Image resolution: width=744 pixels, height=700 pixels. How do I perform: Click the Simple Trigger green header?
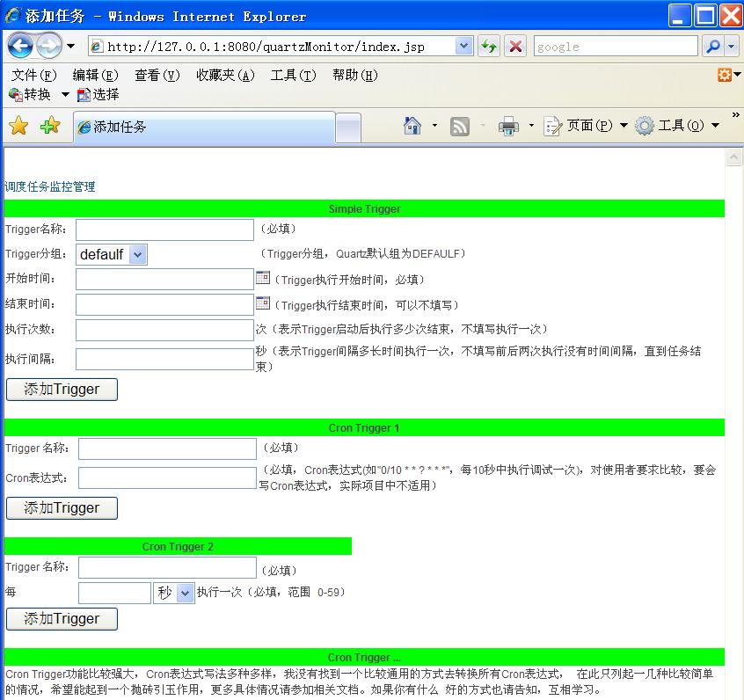tap(364, 208)
